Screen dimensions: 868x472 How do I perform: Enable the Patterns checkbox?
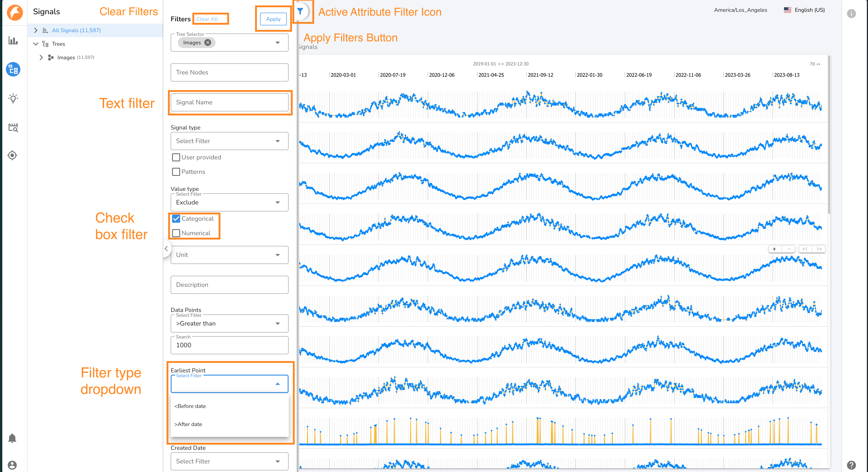[x=176, y=172]
